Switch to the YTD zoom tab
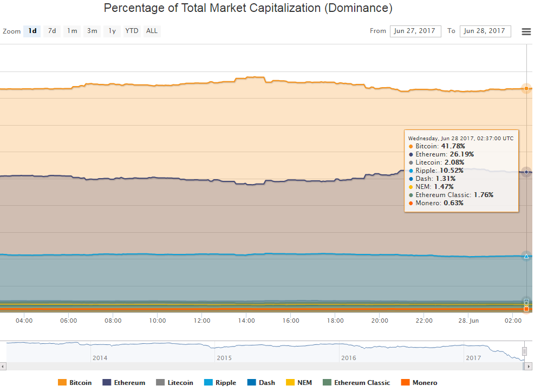 [131, 31]
